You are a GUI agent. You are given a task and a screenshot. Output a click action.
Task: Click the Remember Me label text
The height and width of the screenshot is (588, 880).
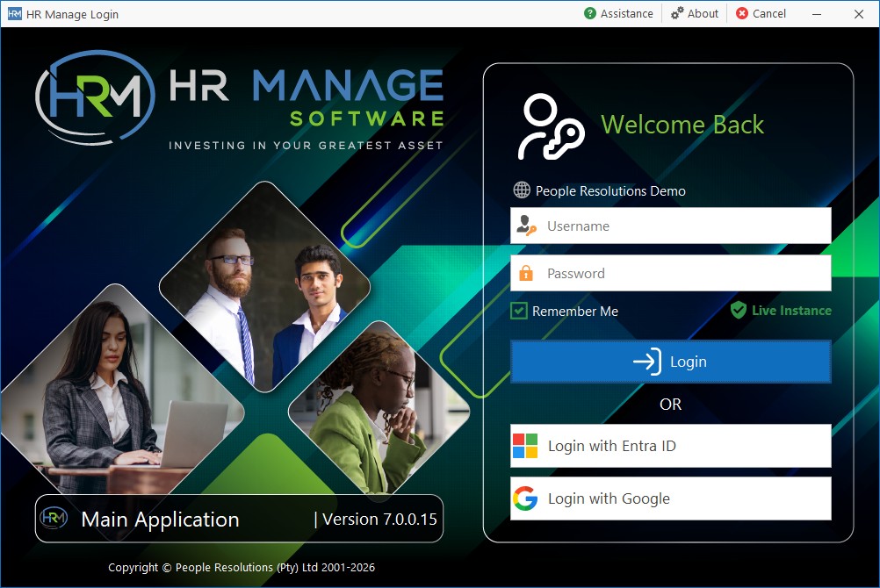575,312
